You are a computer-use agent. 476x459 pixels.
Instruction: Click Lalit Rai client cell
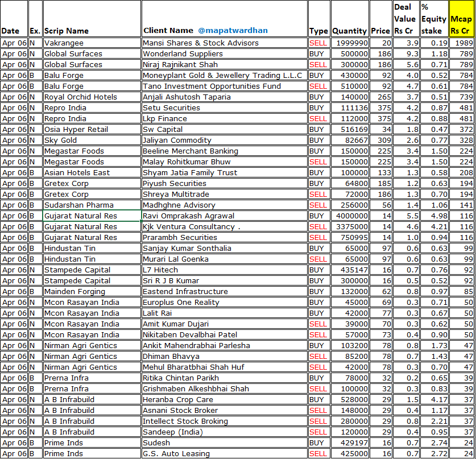pyautogui.click(x=224, y=313)
